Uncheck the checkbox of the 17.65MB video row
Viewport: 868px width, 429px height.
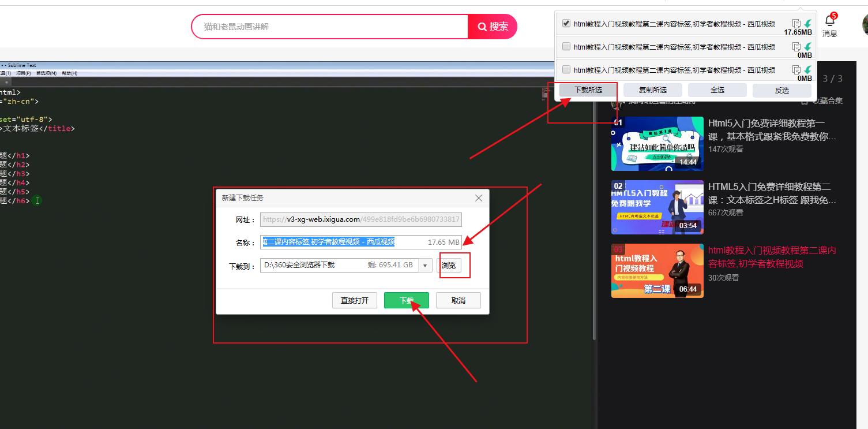[566, 24]
